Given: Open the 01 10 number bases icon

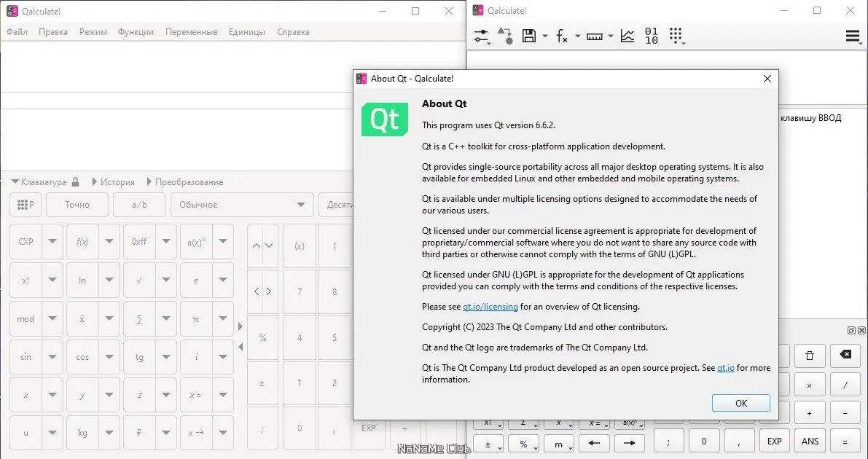Looking at the screenshot, I should click(652, 36).
